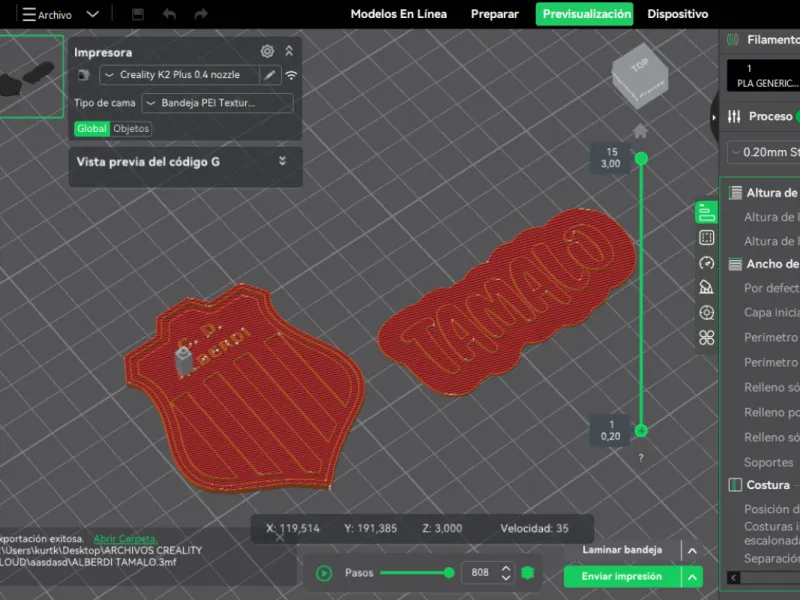
Task: Expand the dropdown arrow beside Archivo
Action: pos(93,14)
